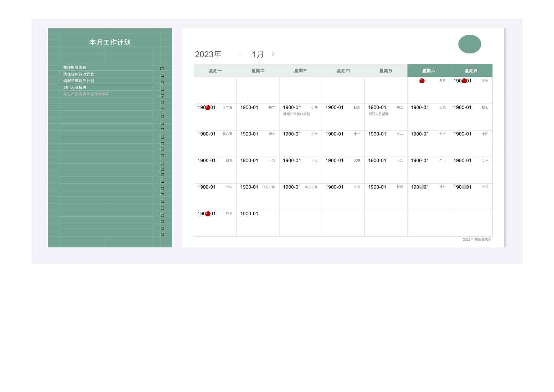Select the greyed-out completed task text
Image resolution: width=554 pixels, height=392 pixels.
pyautogui.click(x=86, y=94)
